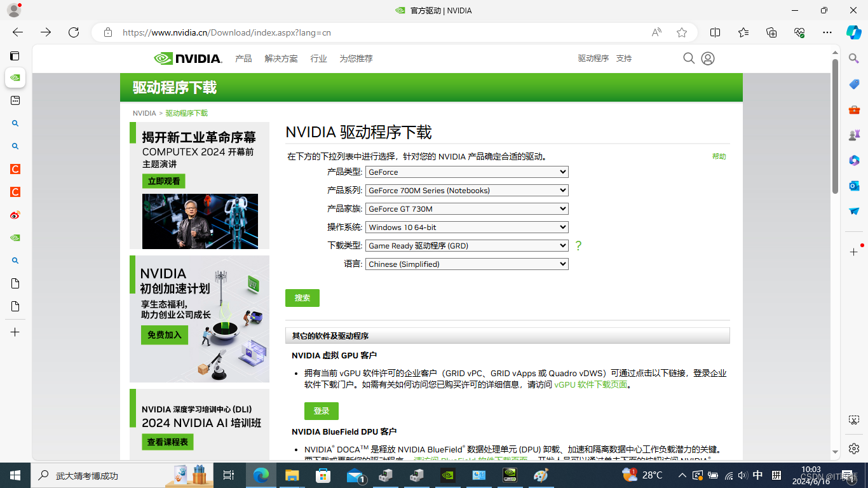
Task: Customize sidebar with plus button
Action: coord(854,252)
